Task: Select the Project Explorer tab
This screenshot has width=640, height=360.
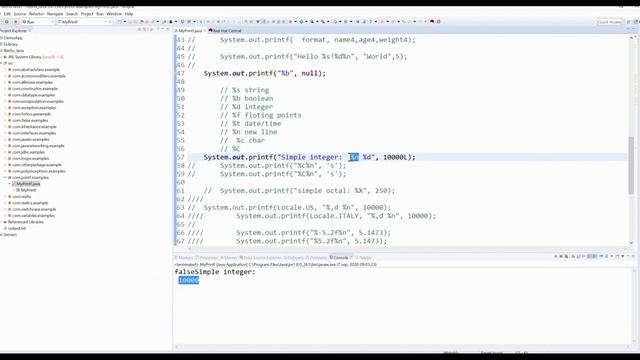Action: pos(16,31)
